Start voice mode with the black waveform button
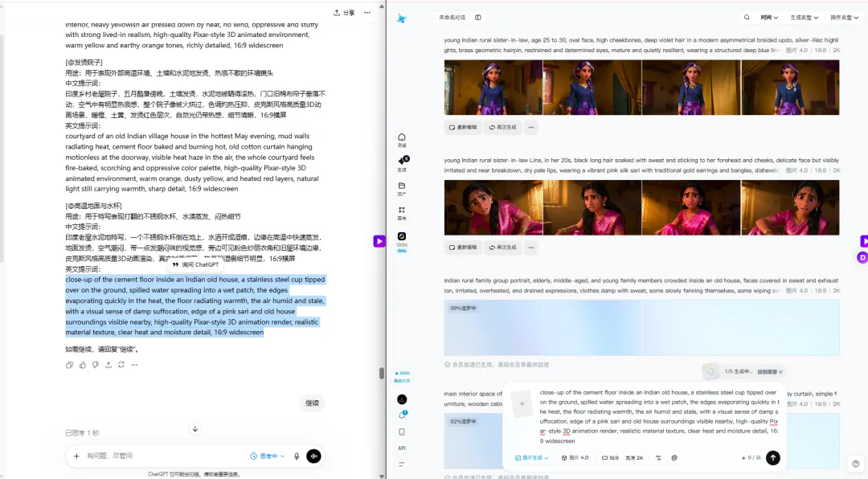The width and height of the screenshot is (868, 479). pos(314,456)
